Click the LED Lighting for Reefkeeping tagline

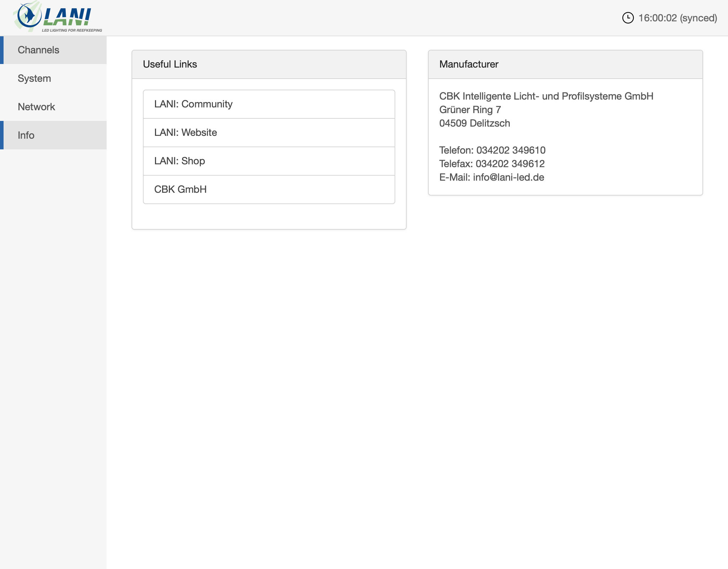[72, 30]
